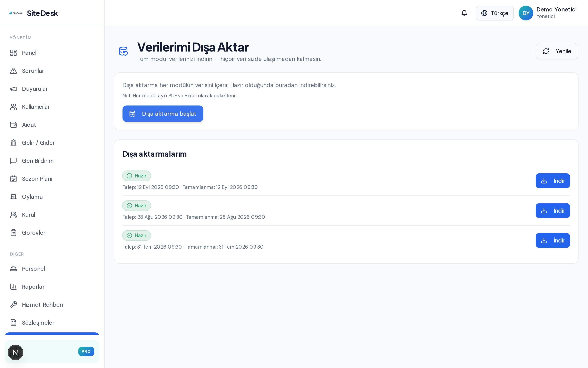Image resolution: width=588 pixels, height=368 pixels.
Task: Download the 28 Ağu 2026 export
Action: (552, 211)
